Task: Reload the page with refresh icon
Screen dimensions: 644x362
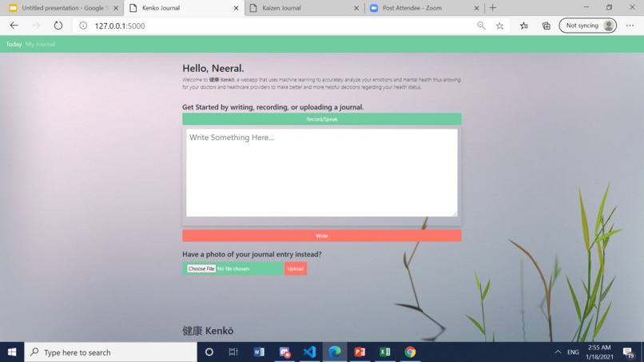Action: [x=58, y=26]
